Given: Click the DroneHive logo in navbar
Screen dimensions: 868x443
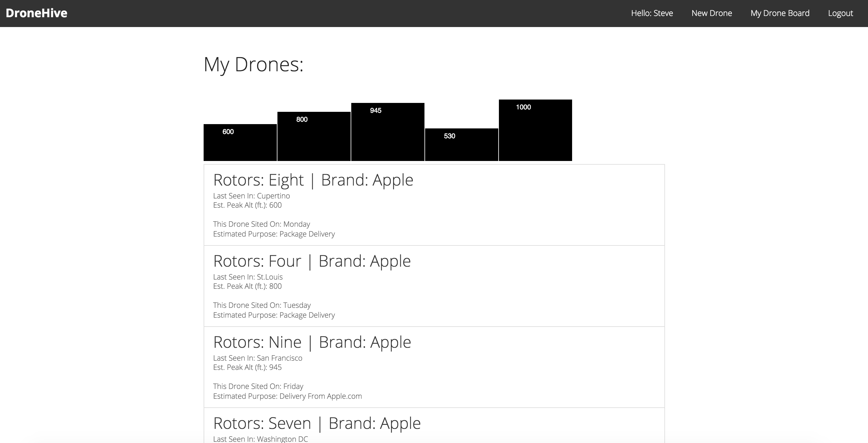Looking at the screenshot, I should point(36,13).
